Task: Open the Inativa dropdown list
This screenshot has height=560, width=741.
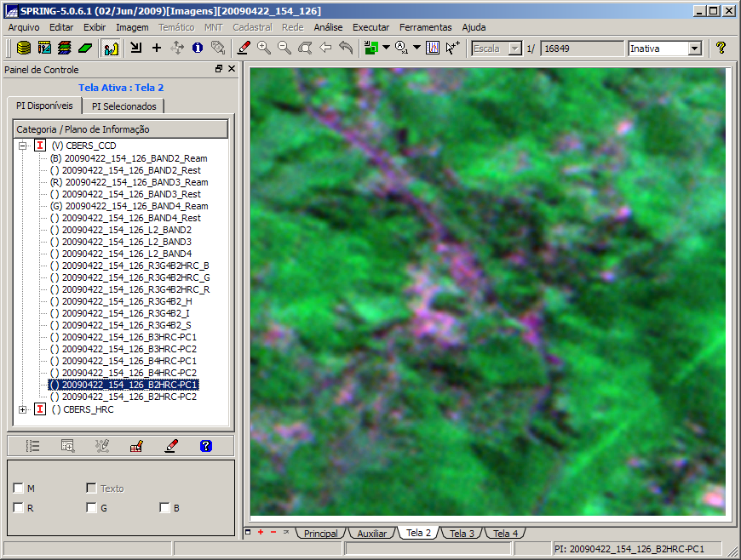Action: click(694, 49)
